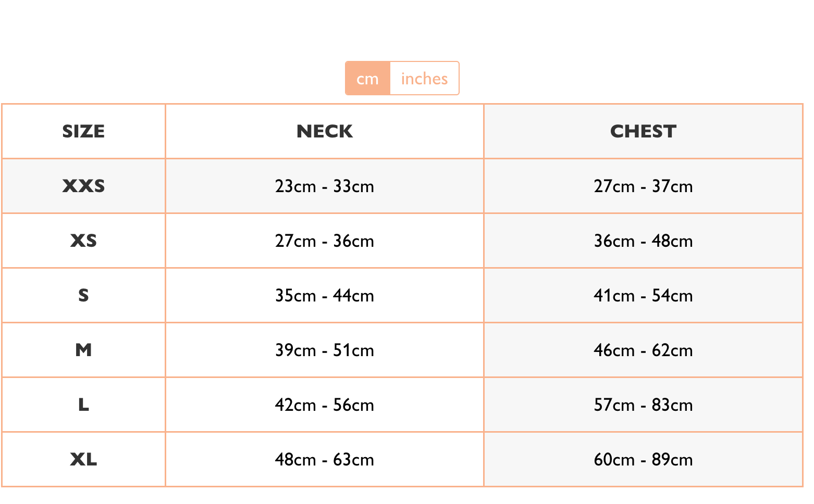The height and width of the screenshot is (504, 814).
Task: Select the XL size row label
Action: pos(83,459)
